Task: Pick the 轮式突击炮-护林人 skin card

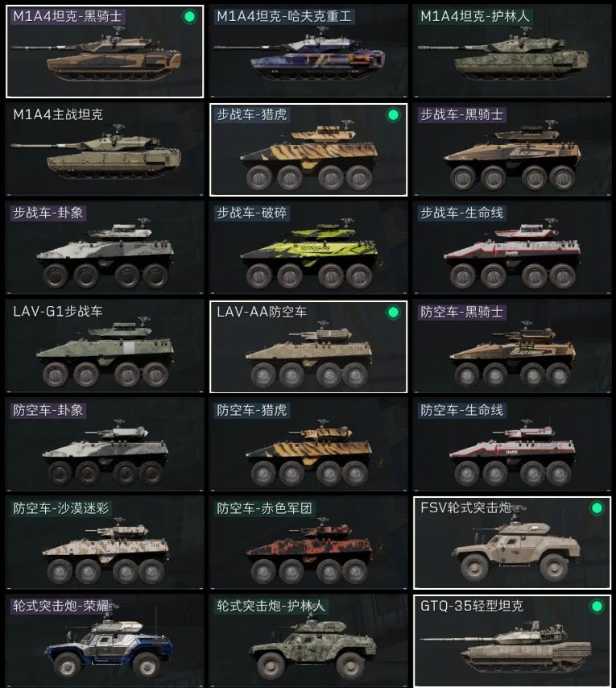Action: click(308, 641)
